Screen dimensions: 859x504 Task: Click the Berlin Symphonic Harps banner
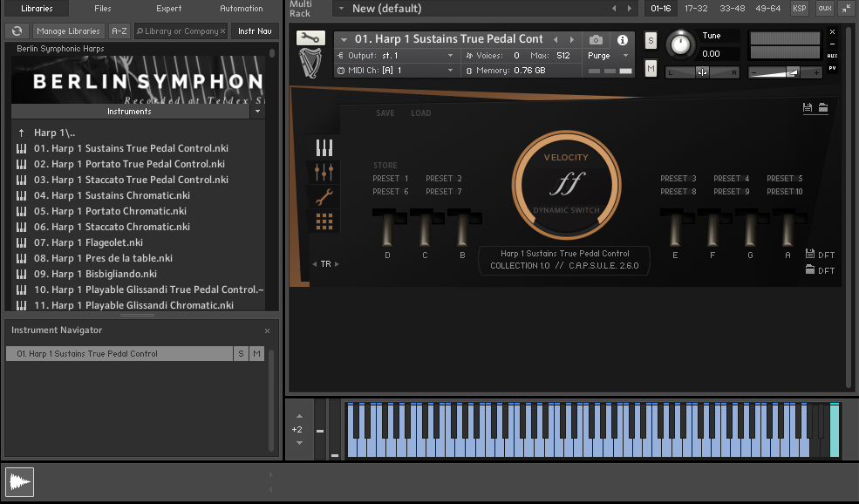pos(138,80)
